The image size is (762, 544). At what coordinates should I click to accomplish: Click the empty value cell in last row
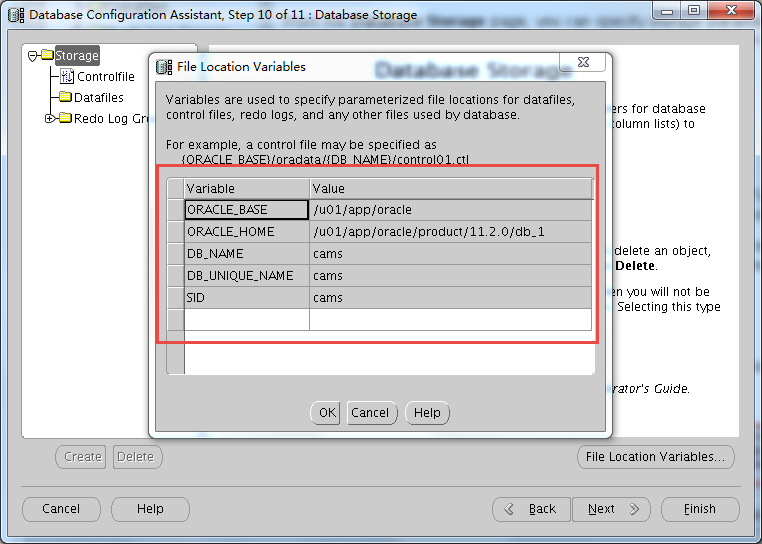450,319
